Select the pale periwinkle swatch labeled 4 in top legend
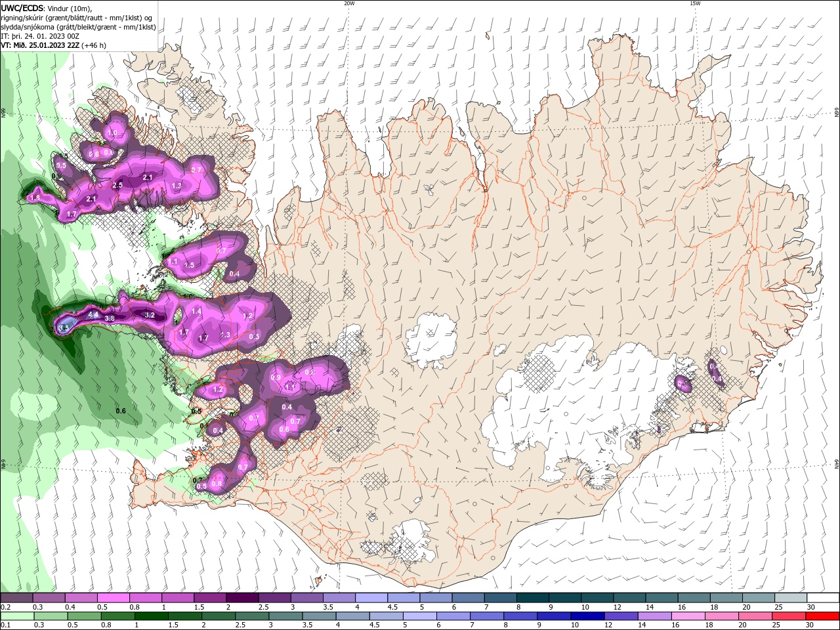 click(371, 598)
